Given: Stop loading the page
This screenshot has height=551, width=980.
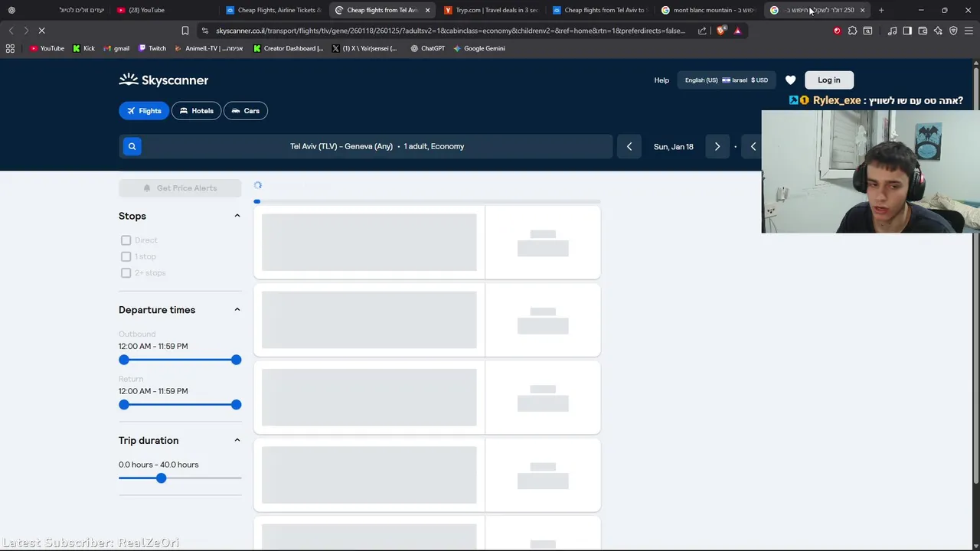Looking at the screenshot, I should [x=42, y=31].
